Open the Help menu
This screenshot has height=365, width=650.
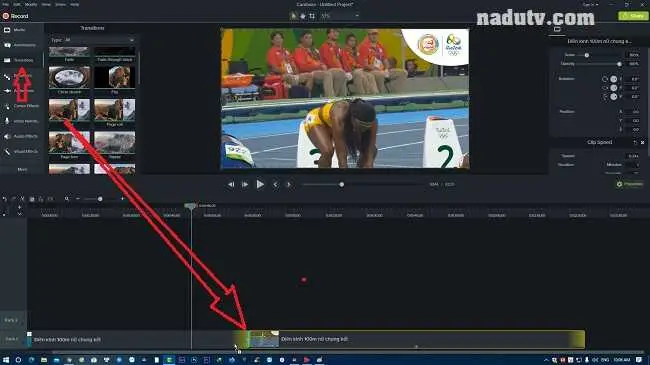[75, 4]
